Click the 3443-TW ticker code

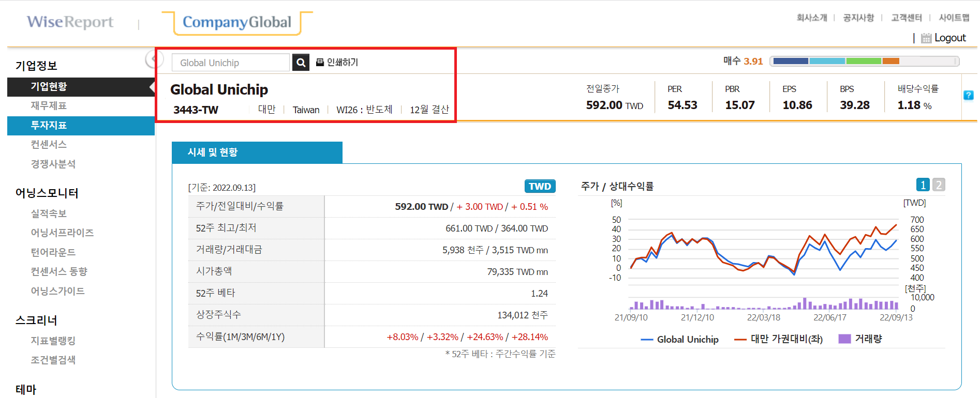coord(196,110)
